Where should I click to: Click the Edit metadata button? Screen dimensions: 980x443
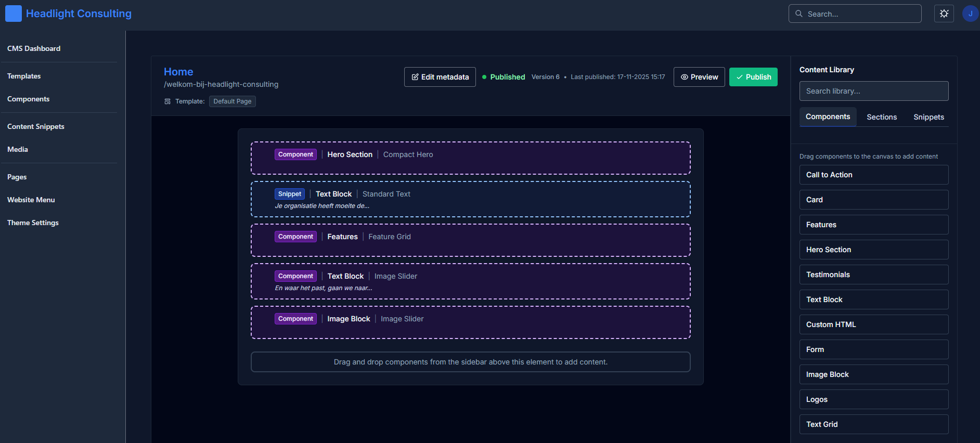pyautogui.click(x=440, y=77)
